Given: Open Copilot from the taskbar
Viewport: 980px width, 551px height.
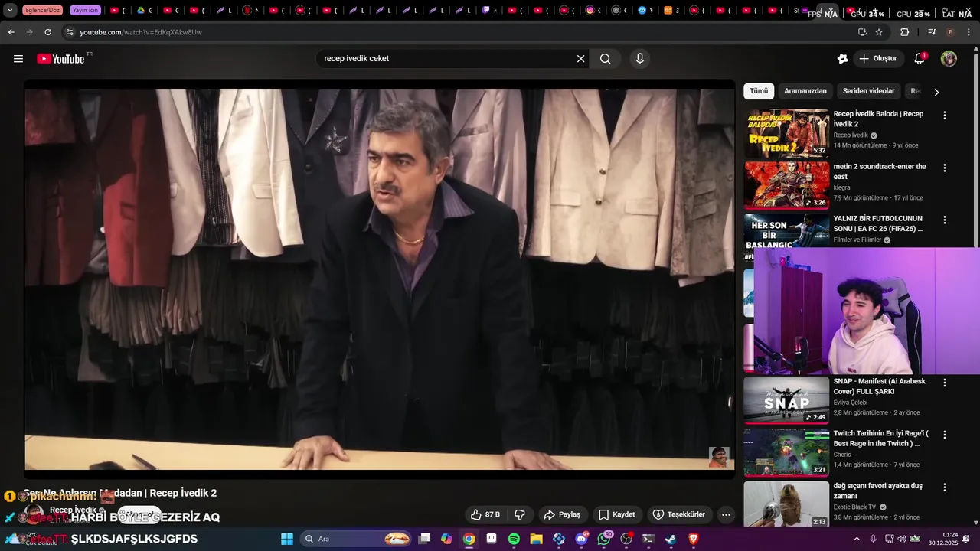Looking at the screenshot, I should 446,539.
